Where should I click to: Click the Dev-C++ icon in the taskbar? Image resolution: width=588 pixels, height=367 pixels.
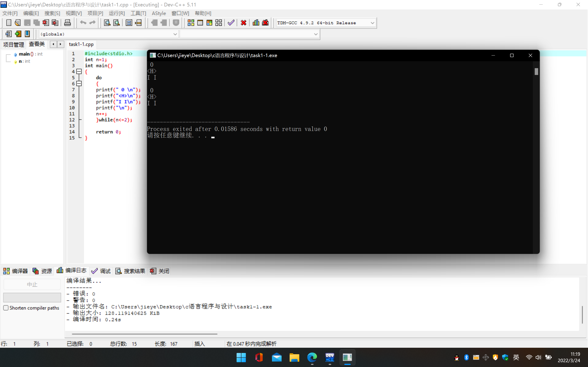(x=330, y=357)
